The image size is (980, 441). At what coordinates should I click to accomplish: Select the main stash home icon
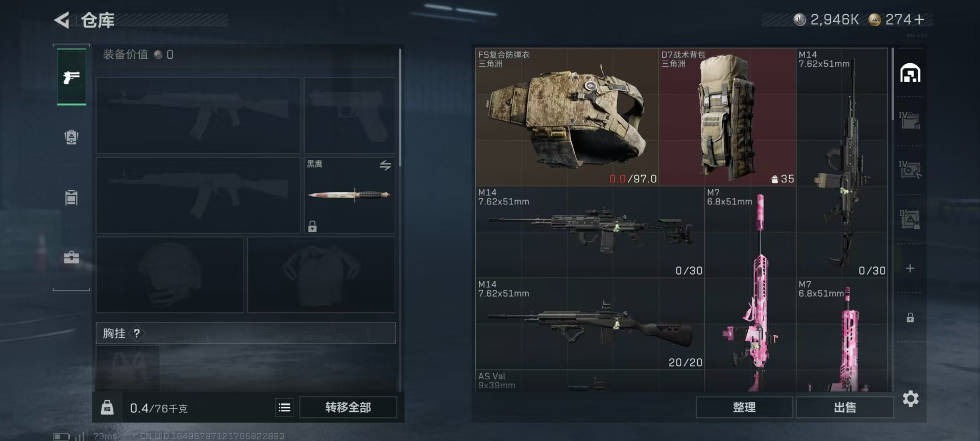(910, 73)
